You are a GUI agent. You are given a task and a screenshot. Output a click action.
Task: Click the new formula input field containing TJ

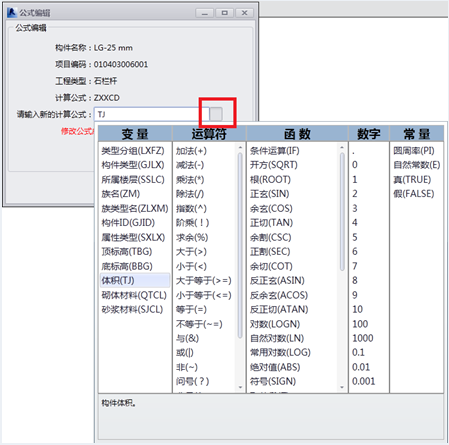coord(152,114)
